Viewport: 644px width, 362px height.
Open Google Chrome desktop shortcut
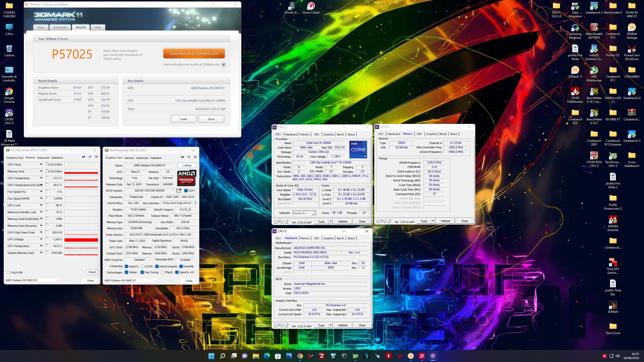(x=9, y=96)
